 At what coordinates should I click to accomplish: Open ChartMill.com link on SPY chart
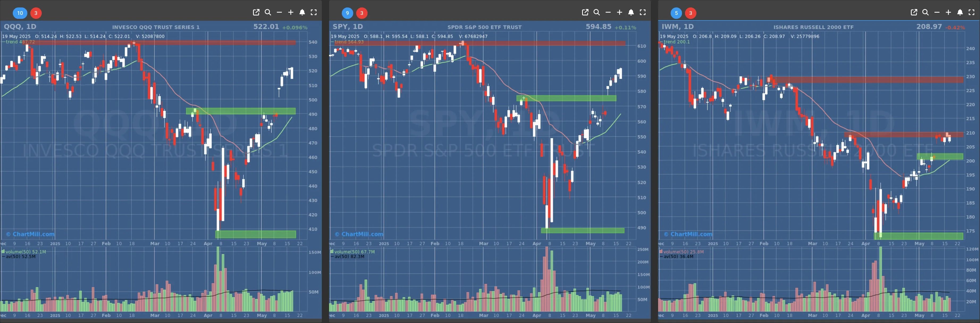pyautogui.click(x=359, y=234)
